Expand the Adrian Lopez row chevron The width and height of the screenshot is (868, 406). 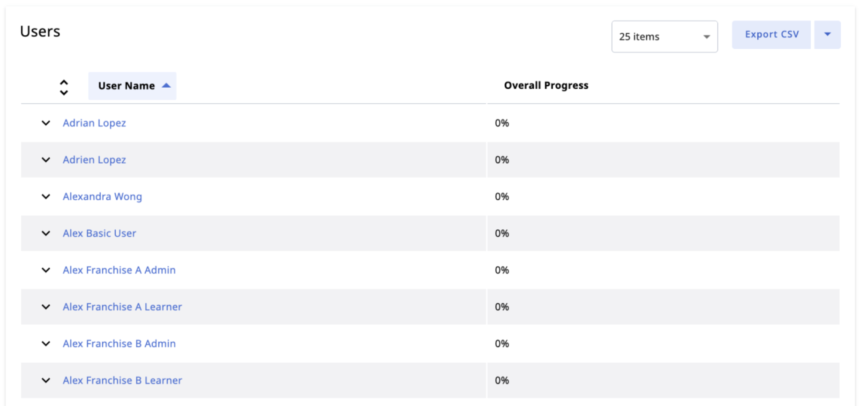(46, 123)
